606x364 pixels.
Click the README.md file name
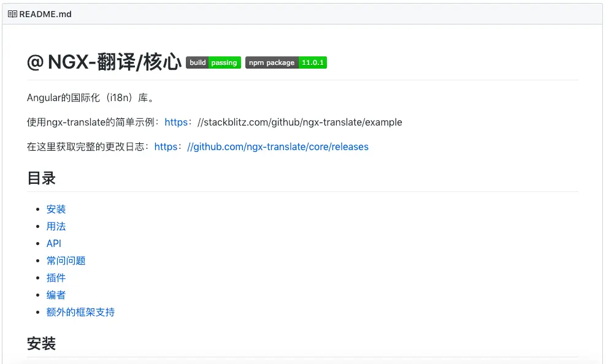45,14
